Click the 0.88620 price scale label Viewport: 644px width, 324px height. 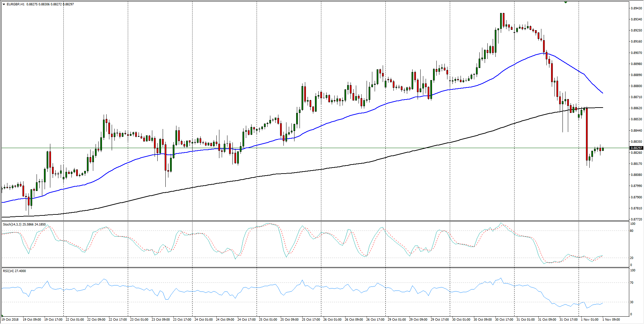click(636, 108)
